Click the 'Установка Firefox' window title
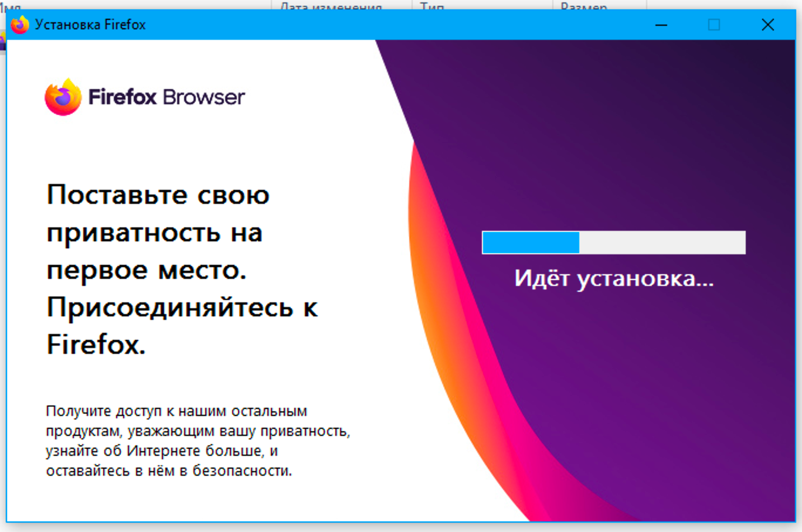Viewport: 802px width, 532px height. point(90,25)
